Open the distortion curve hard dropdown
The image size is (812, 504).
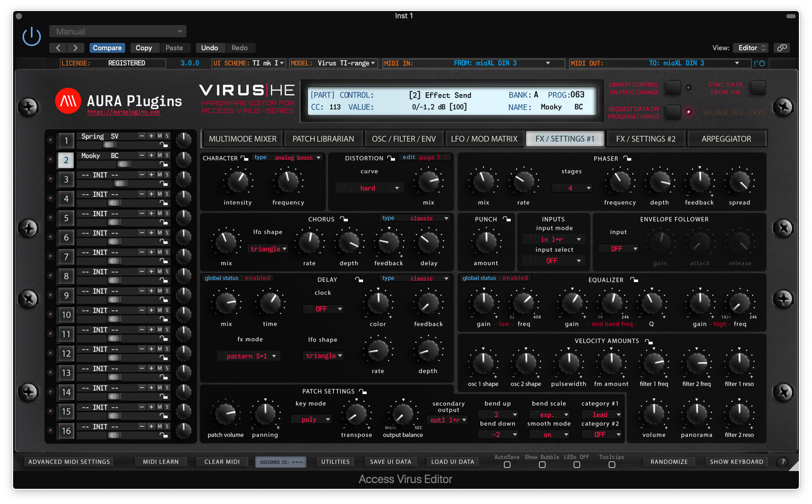pos(369,188)
